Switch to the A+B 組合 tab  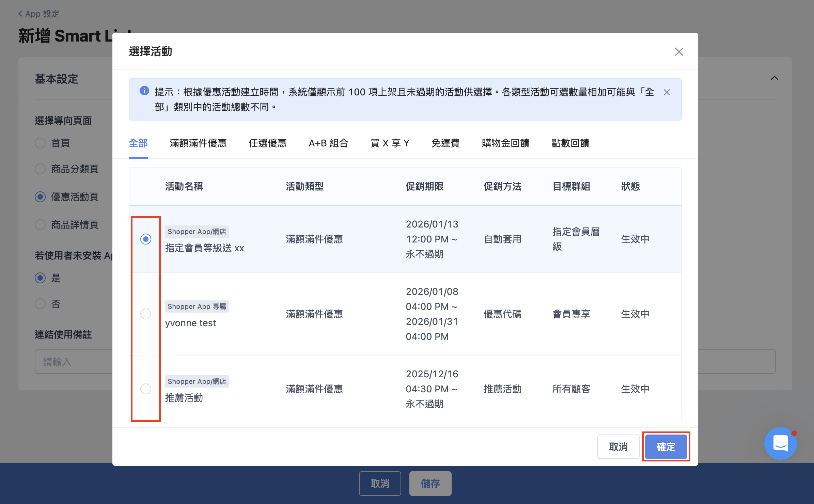[x=328, y=143]
